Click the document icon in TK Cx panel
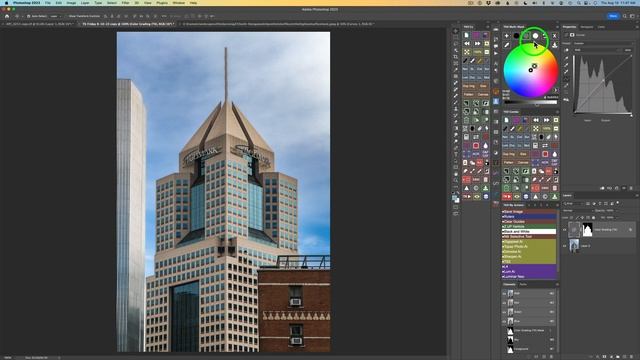Screen dimensions: 640x360 coord(467,36)
